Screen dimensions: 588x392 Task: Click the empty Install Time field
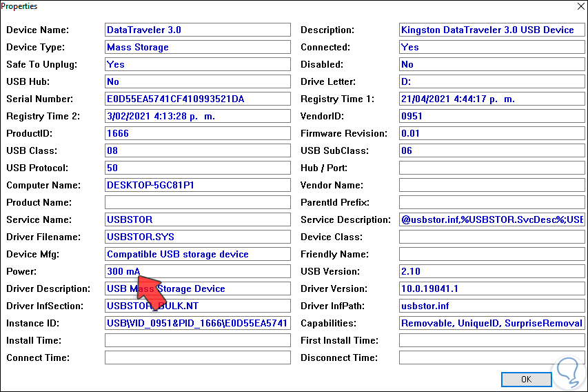pyautogui.click(x=198, y=340)
